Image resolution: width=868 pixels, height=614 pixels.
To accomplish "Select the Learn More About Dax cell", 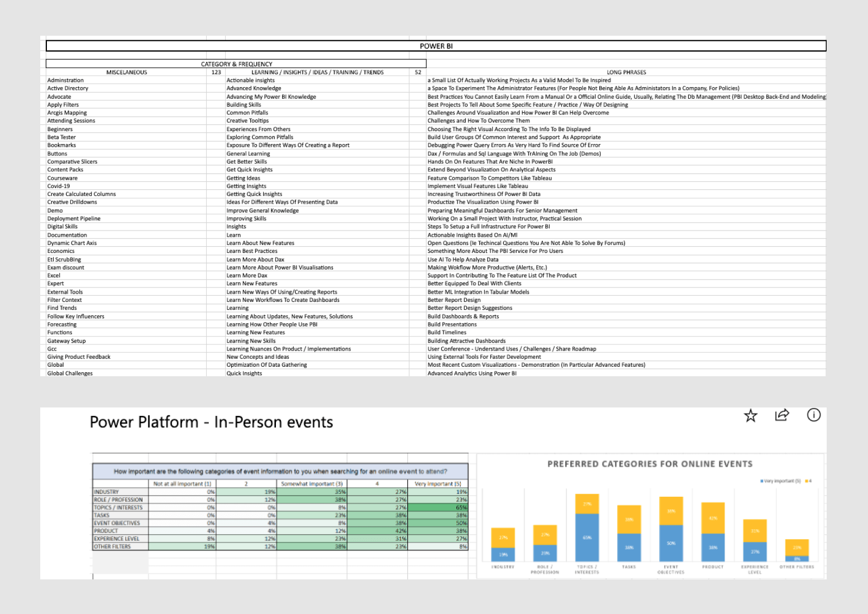I will tap(317, 259).
